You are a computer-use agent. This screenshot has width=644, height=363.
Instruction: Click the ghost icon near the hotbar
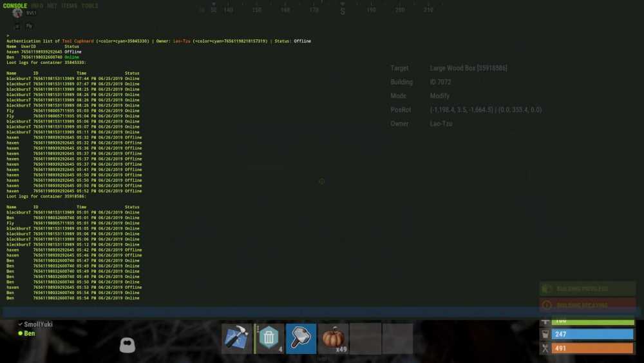[127, 345]
